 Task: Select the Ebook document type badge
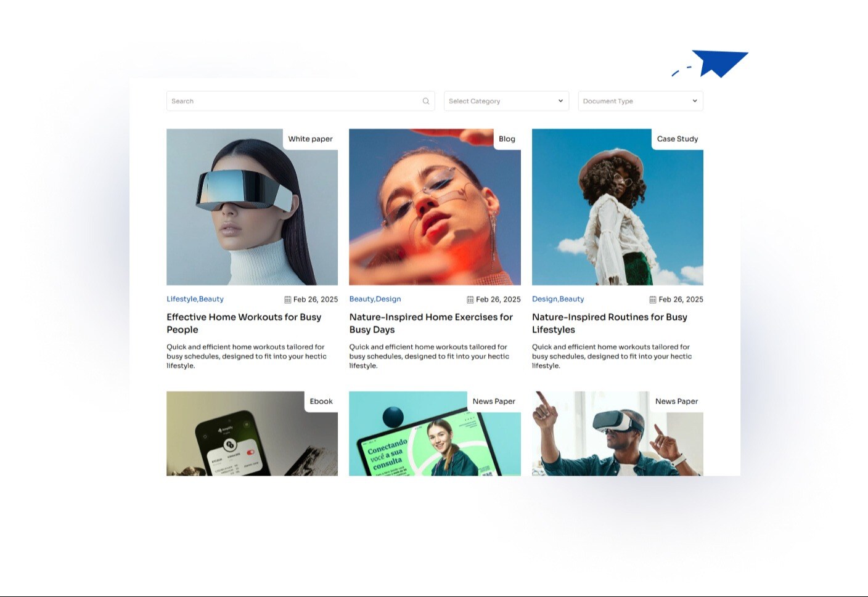click(x=321, y=400)
